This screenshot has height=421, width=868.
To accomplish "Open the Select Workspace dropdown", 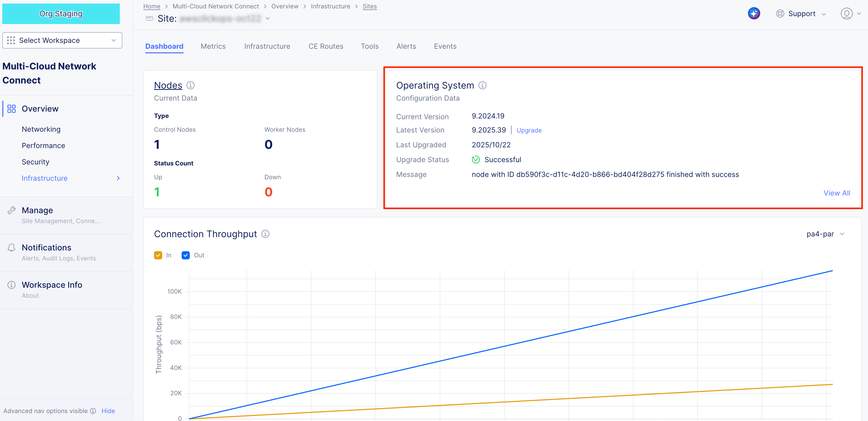I will (x=62, y=40).
